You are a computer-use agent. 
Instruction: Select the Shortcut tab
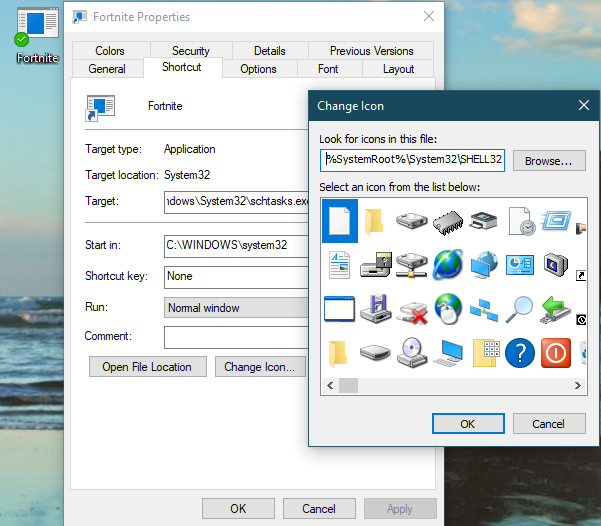tap(182, 67)
